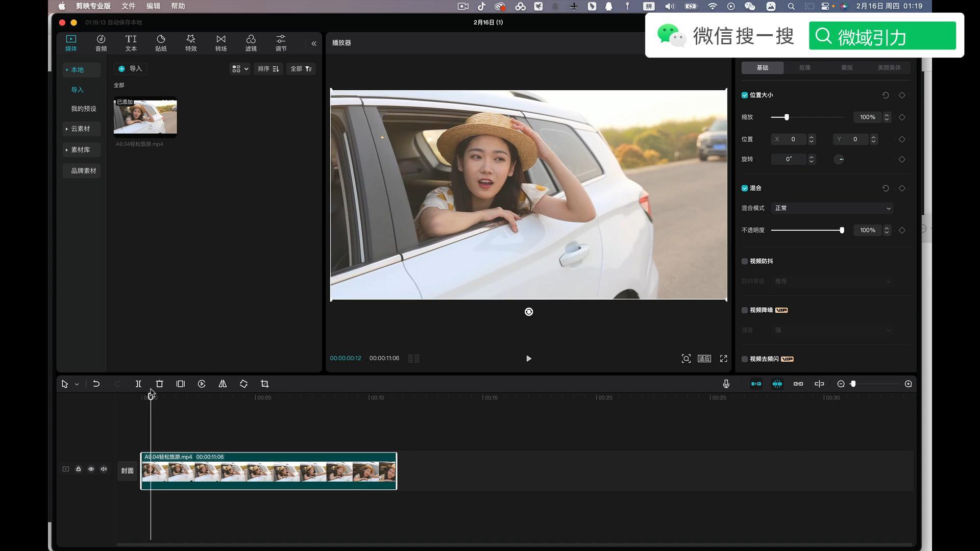Open the 媒体 media panel
980x551 pixels.
point(71,43)
